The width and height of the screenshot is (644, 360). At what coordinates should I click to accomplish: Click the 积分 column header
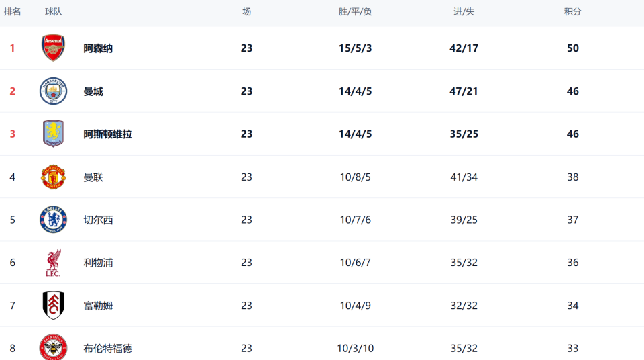pyautogui.click(x=572, y=12)
